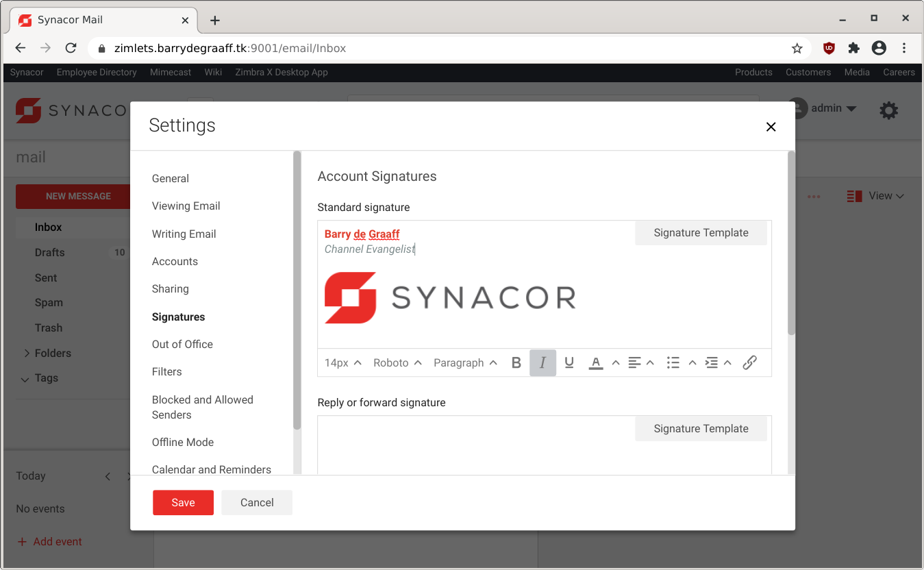Open Mimecast link in top bar
This screenshot has width=924, height=570.
tap(171, 73)
